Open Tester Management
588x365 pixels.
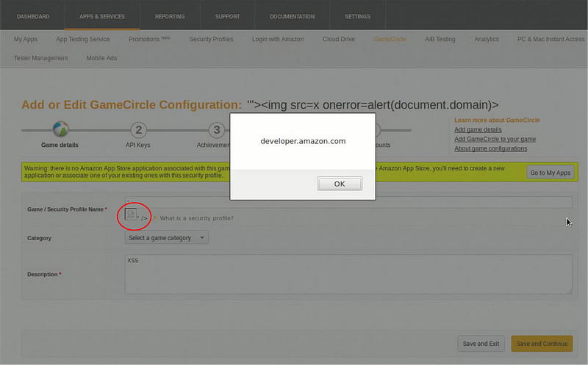coord(41,58)
